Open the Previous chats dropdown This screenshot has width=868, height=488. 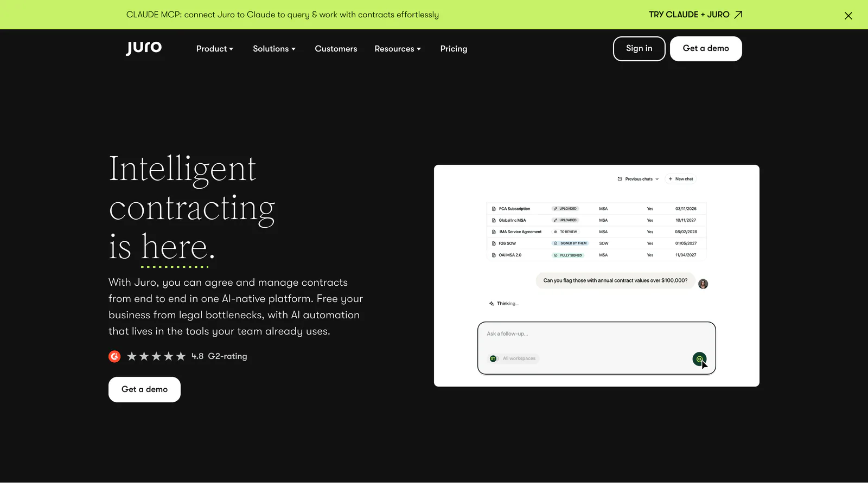point(639,179)
